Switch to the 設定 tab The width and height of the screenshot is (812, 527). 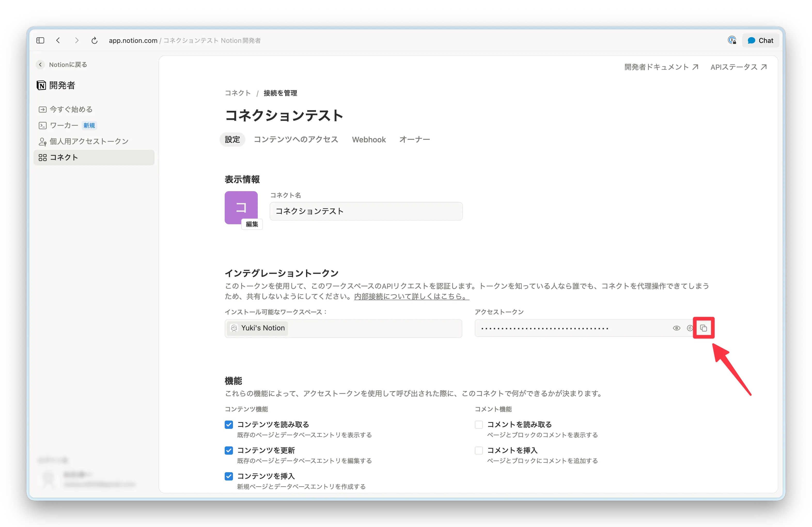click(x=232, y=139)
